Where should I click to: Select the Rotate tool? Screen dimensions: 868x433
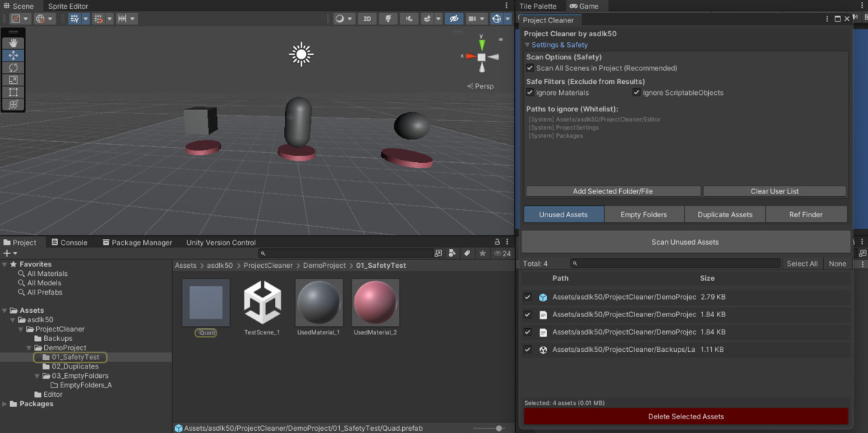pos(13,67)
